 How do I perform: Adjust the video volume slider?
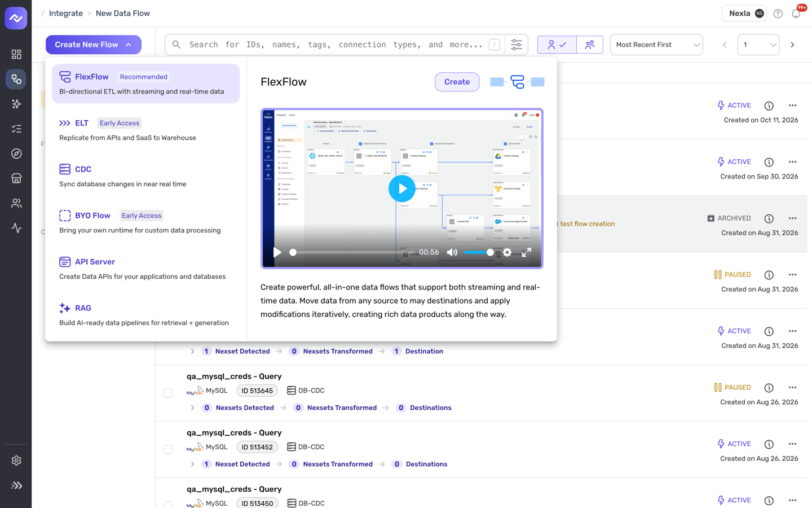(x=479, y=252)
